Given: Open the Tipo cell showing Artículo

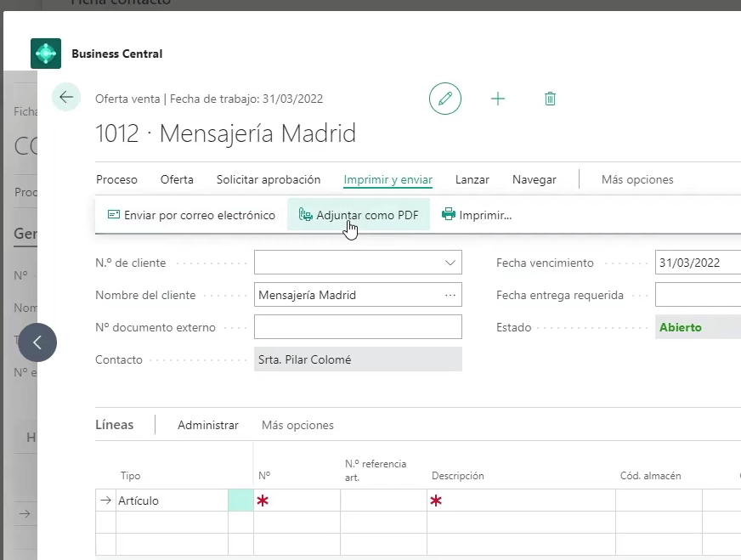Looking at the screenshot, I should [170, 501].
